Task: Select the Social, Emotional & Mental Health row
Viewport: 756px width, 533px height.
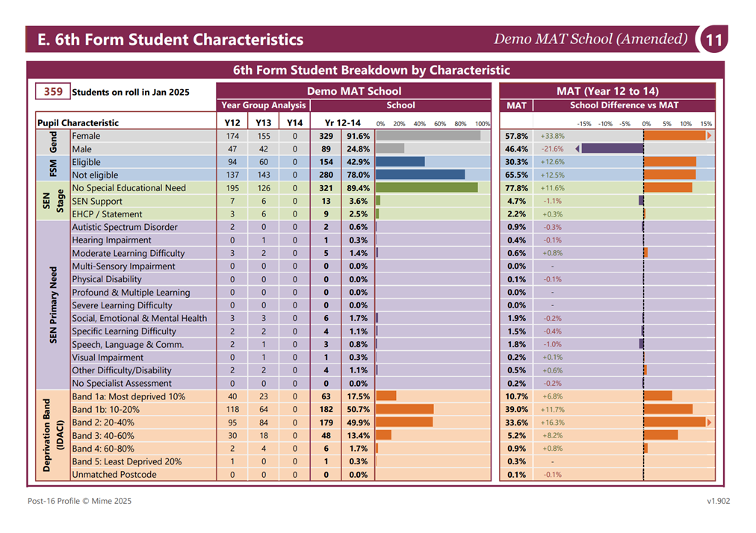Action: click(x=375, y=318)
